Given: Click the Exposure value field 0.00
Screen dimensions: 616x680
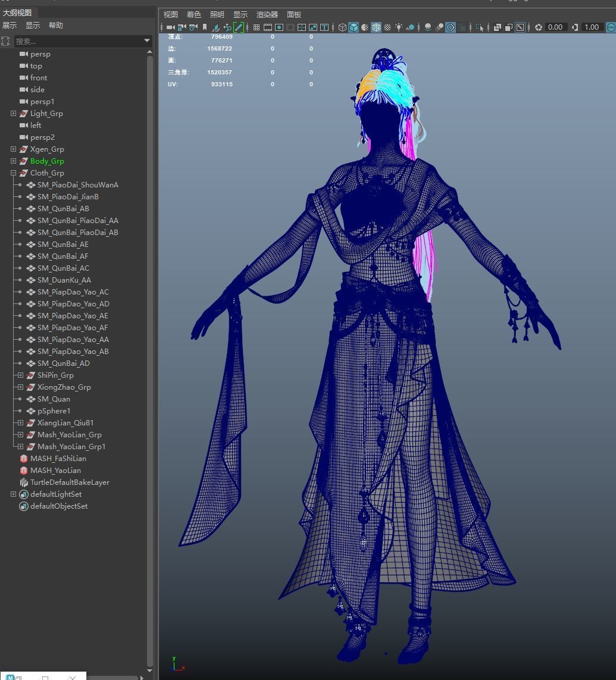Looking at the screenshot, I should click(x=556, y=27).
